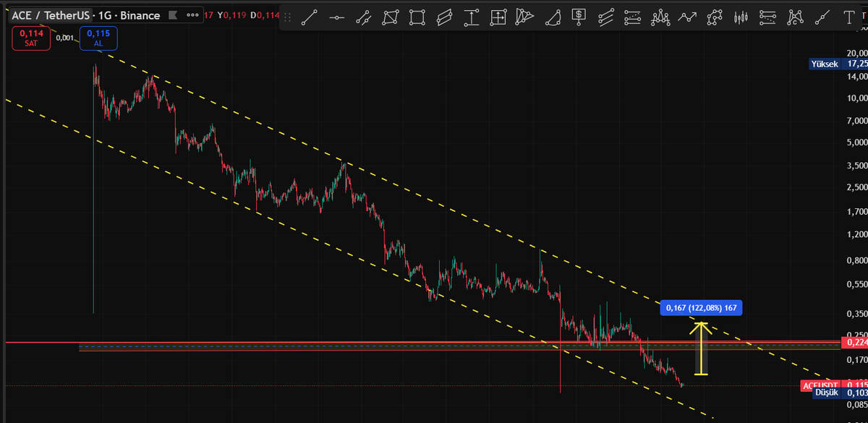Screen dimensions: 868x423
Task: Click the 0,001 spread value
Action: [64, 38]
